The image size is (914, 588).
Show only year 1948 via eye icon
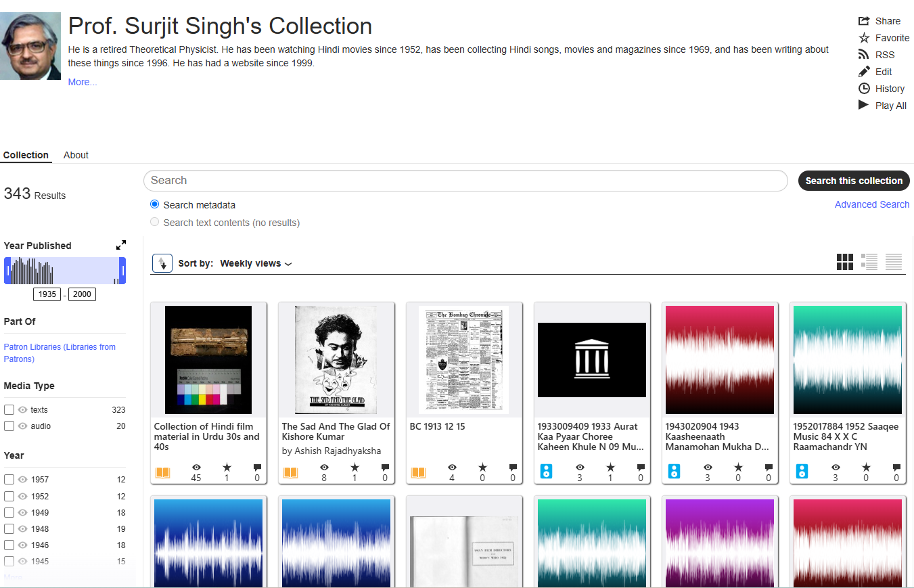pos(22,528)
